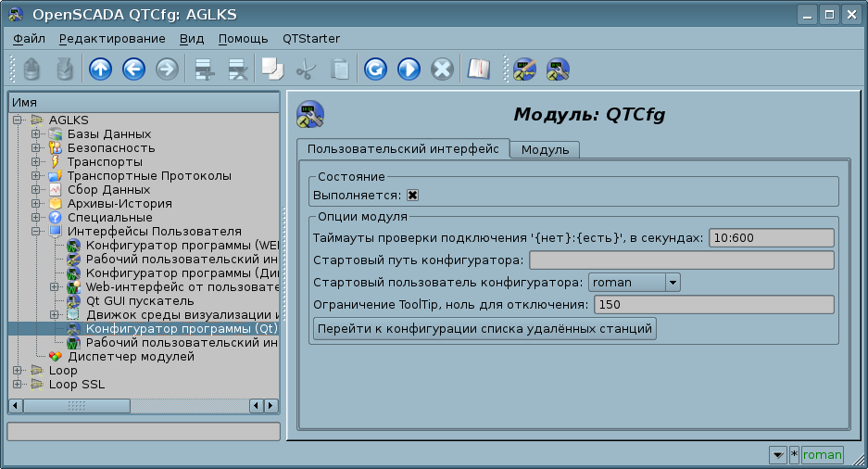Open the manual book icon

tap(478, 69)
